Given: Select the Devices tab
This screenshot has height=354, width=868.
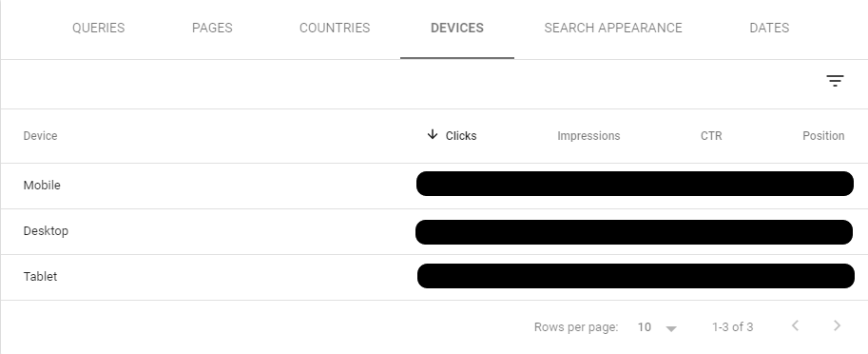Looking at the screenshot, I should pyautogui.click(x=457, y=29).
